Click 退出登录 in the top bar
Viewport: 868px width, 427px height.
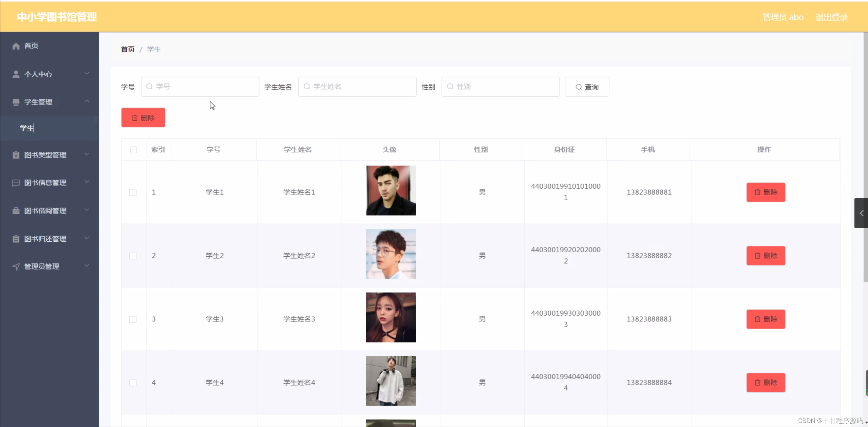pyautogui.click(x=831, y=17)
